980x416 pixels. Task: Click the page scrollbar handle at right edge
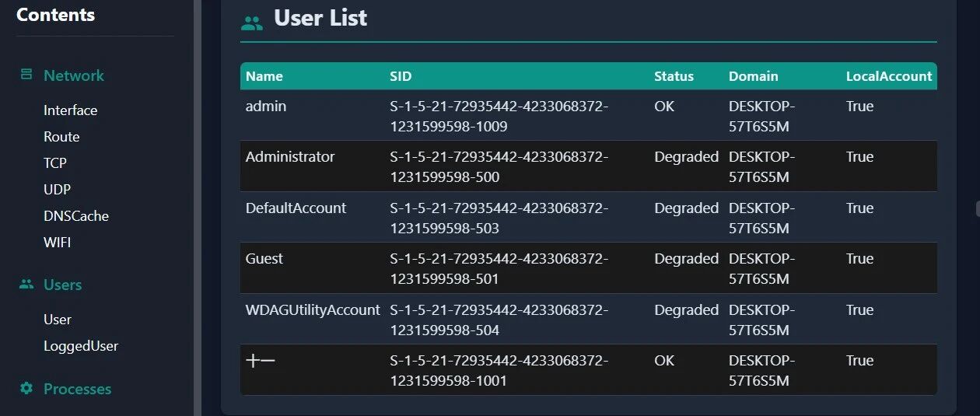978,208
